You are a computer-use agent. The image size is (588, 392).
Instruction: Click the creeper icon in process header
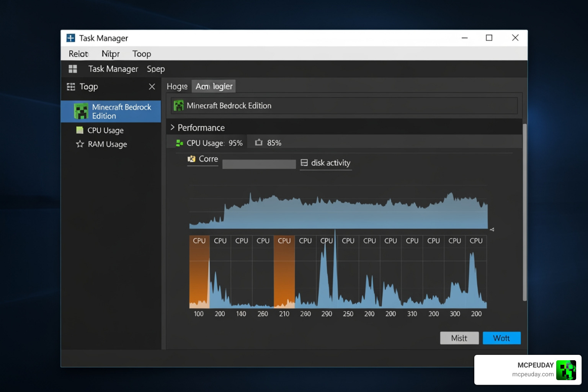[x=178, y=106]
